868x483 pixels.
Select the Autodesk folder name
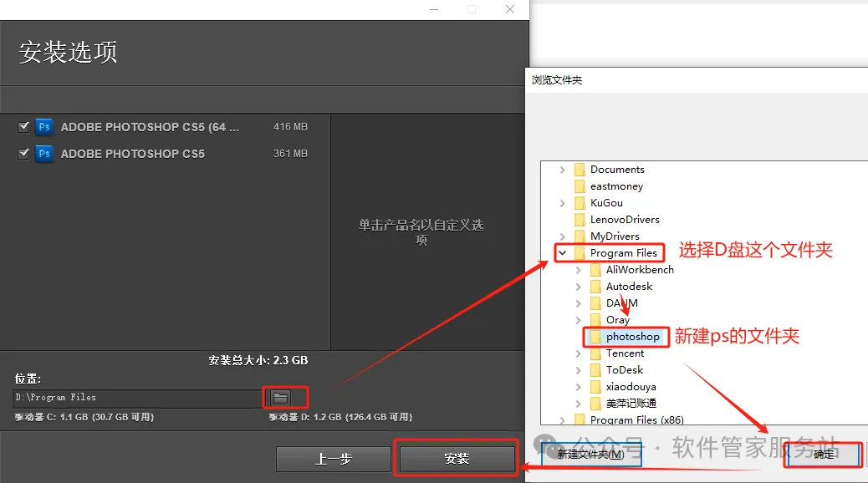click(x=629, y=286)
